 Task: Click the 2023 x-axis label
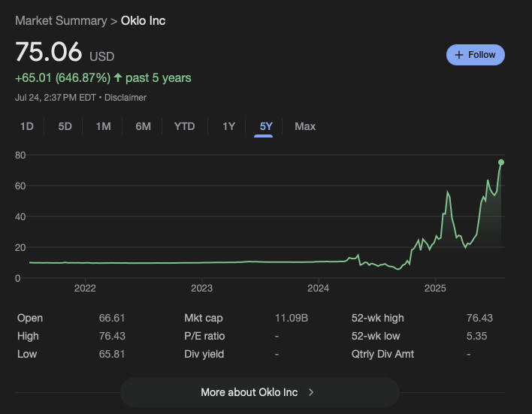pyautogui.click(x=201, y=288)
